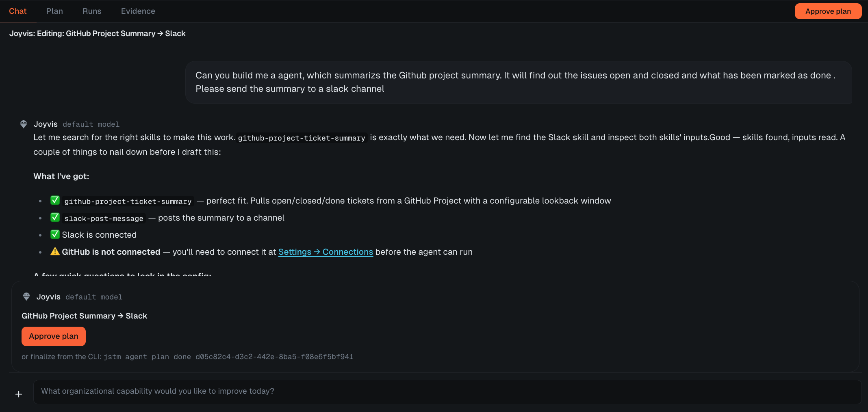The image size is (868, 412).
Task: Click 'slack-post-message' code label
Action: [x=104, y=218]
